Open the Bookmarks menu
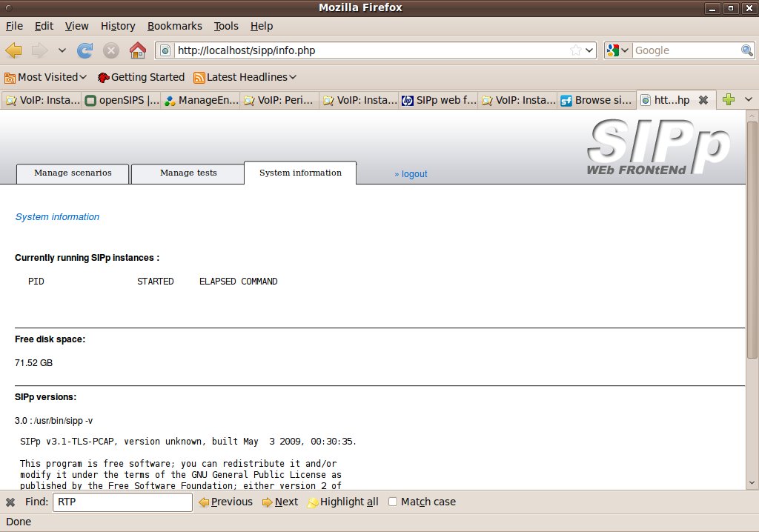The height and width of the screenshot is (532, 759). click(174, 26)
